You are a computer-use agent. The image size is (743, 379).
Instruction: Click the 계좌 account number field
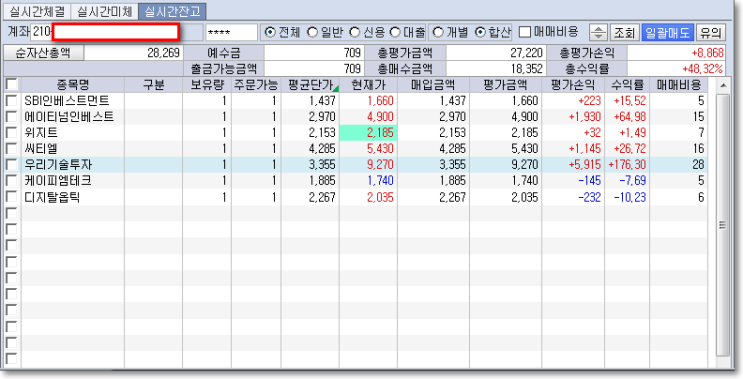coord(116,32)
